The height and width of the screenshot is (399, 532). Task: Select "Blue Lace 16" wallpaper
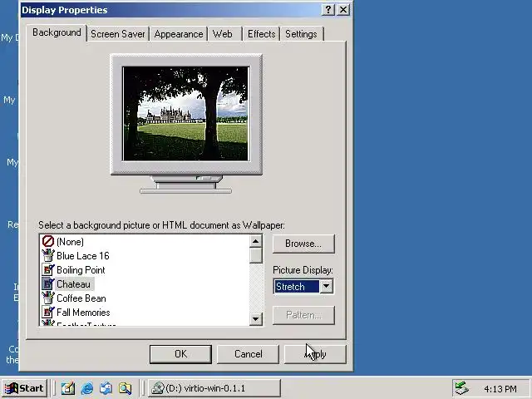[83, 255]
